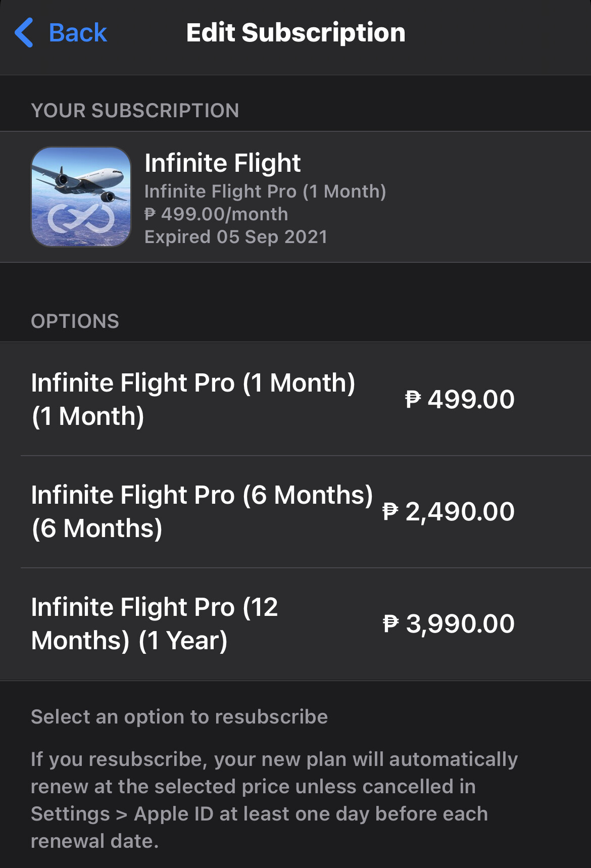Screen dimensions: 591x868
Task: Tap the blue back chevron arrow
Action: (x=24, y=33)
